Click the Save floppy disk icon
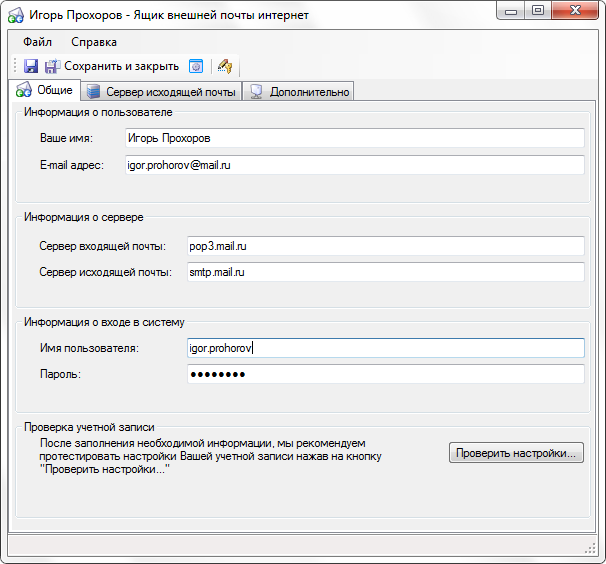 pyautogui.click(x=31, y=66)
